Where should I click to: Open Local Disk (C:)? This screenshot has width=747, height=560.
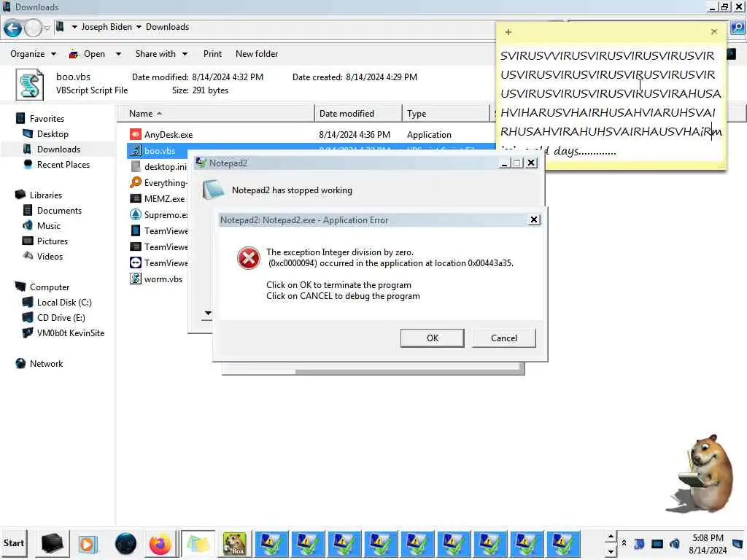tap(64, 303)
